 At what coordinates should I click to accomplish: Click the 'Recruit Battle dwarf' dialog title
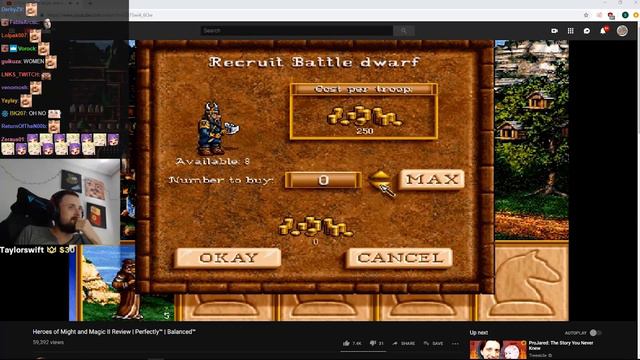315,62
